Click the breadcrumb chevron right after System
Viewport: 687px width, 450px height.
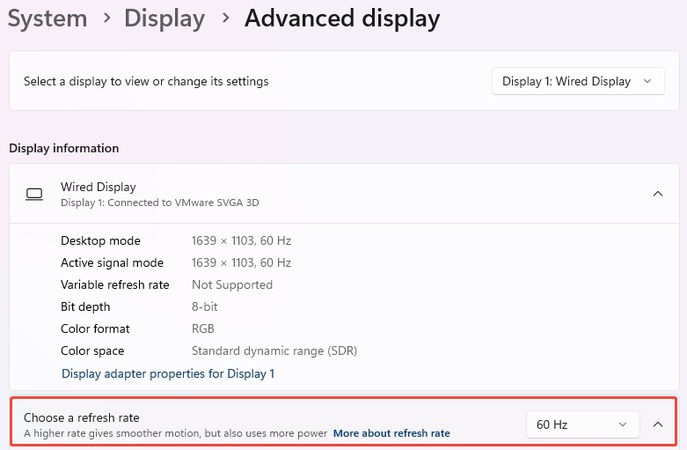click(105, 19)
